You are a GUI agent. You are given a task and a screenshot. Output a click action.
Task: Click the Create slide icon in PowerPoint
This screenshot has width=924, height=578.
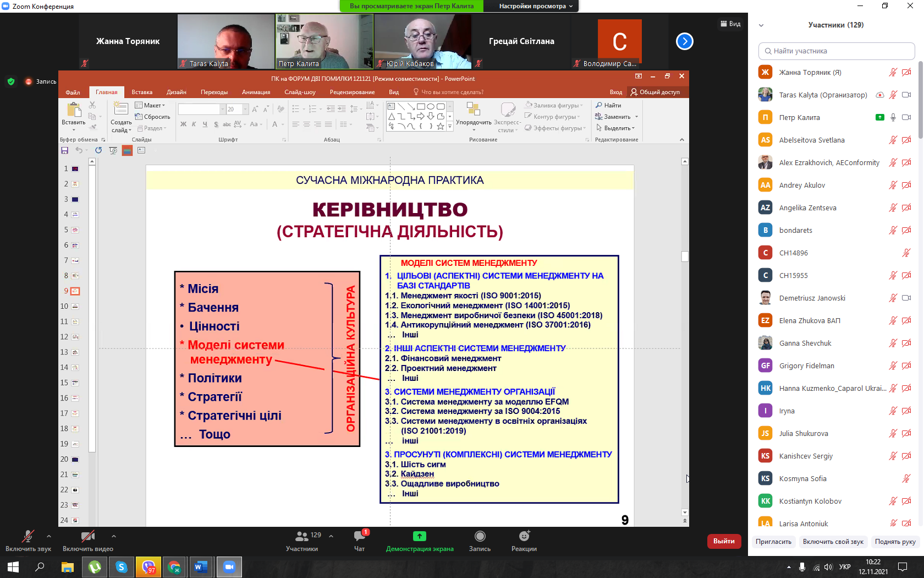121,109
